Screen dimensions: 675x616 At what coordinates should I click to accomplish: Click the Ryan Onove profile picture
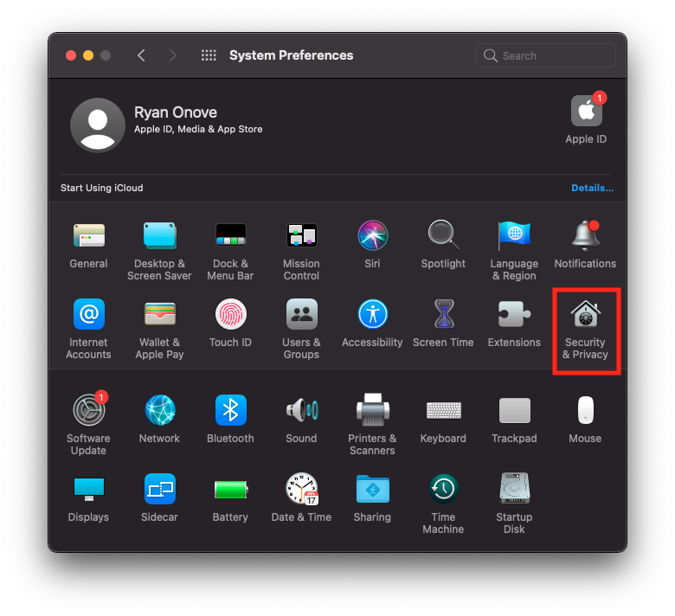point(97,125)
